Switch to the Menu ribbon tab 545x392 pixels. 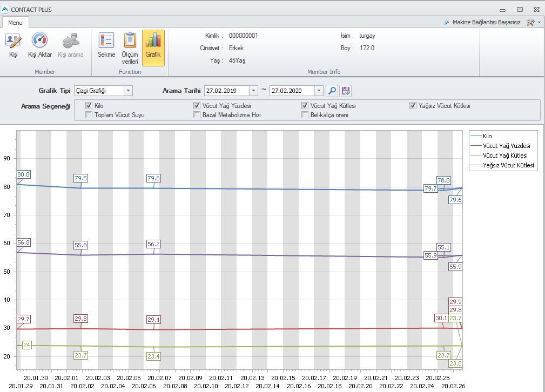(15, 23)
